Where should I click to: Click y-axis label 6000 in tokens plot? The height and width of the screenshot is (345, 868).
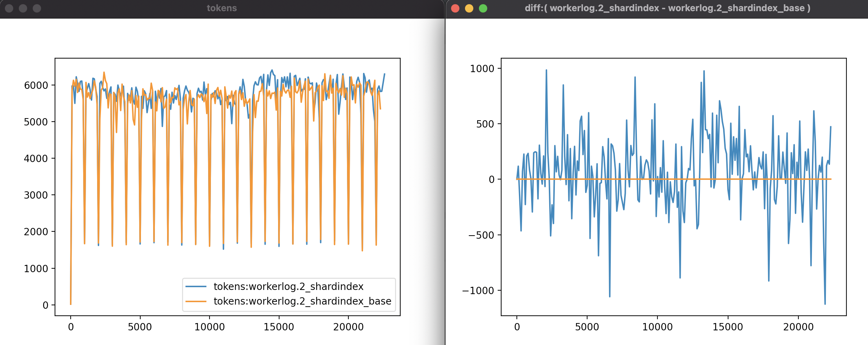pos(36,85)
